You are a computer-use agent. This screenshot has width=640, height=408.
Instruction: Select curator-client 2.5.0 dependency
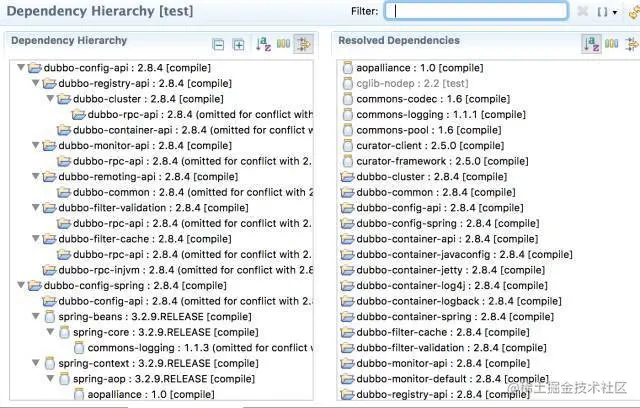tap(423, 146)
